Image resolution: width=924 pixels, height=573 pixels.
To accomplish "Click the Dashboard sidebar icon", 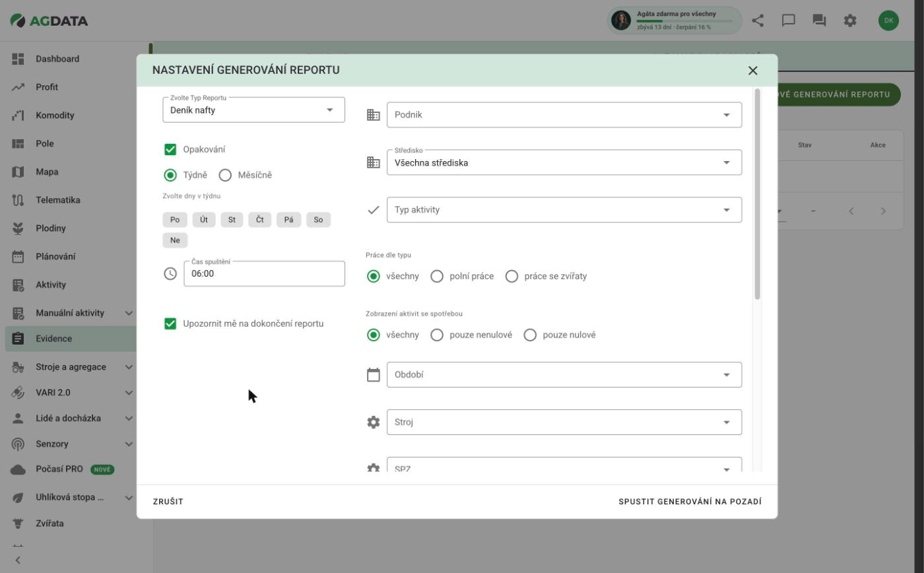I will click(18, 59).
